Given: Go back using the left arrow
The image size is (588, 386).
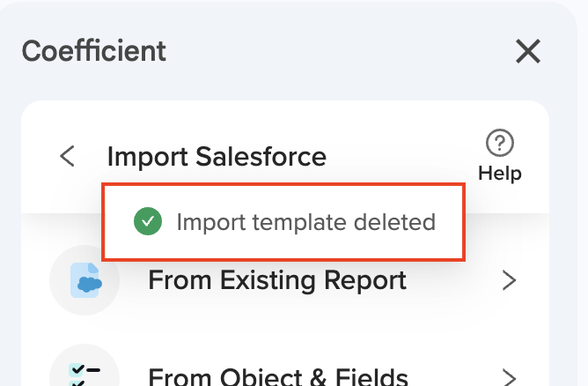Looking at the screenshot, I should pyautogui.click(x=67, y=157).
